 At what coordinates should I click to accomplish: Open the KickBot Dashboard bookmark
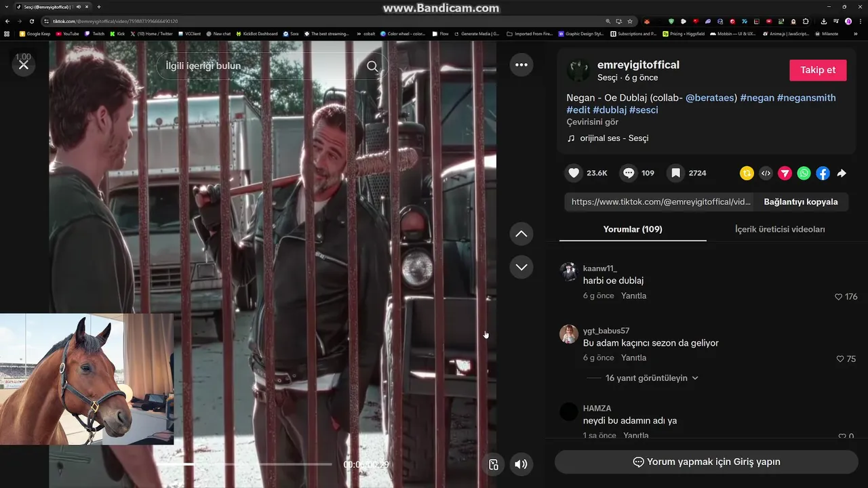pyautogui.click(x=256, y=33)
